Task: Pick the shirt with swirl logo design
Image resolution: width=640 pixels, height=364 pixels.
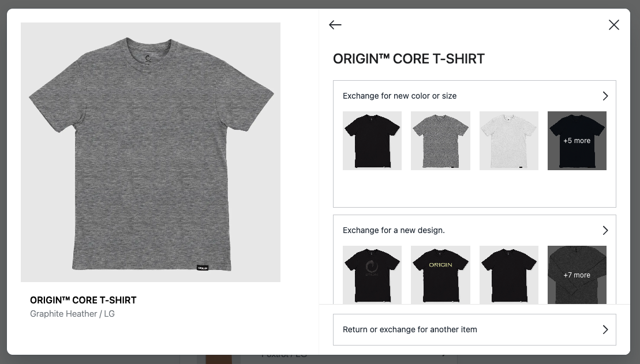Action: pyautogui.click(x=372, y=275)
